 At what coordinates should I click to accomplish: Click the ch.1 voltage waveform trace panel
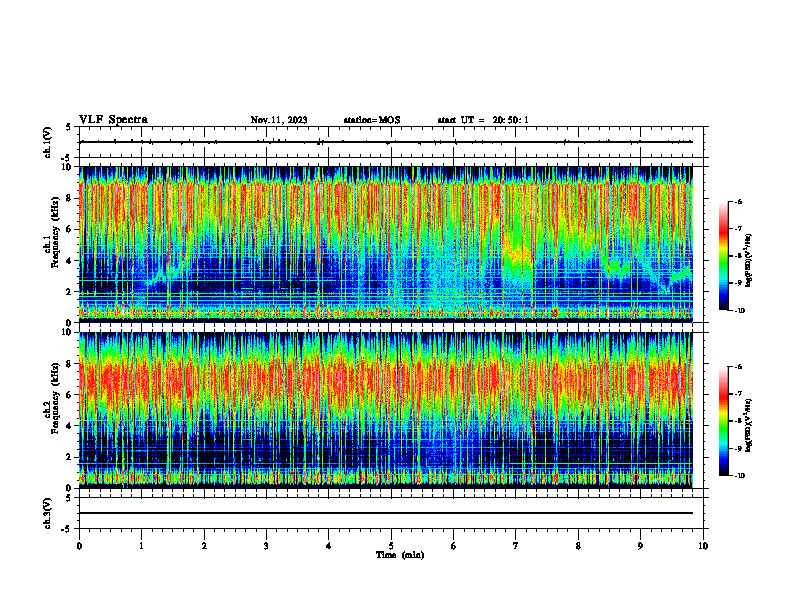pos(391,142)
